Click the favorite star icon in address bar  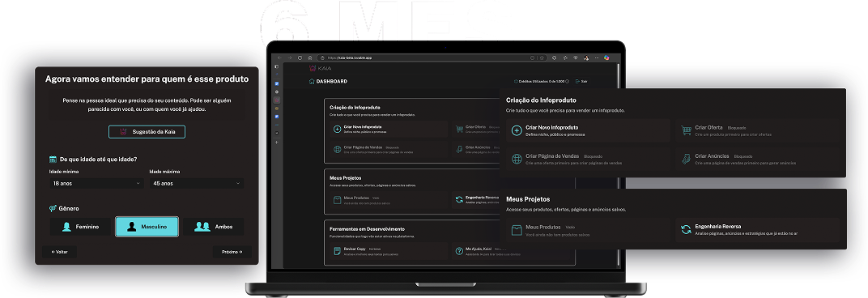542,57
